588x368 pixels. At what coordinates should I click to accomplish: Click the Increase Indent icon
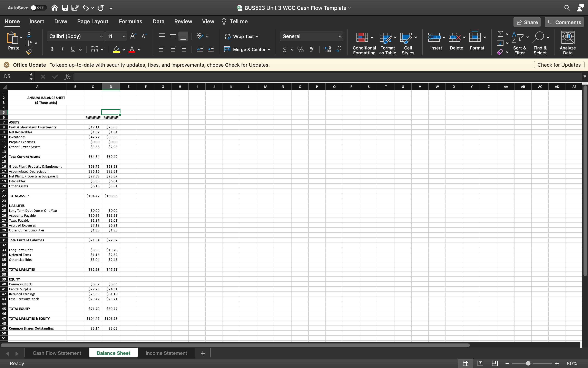[x=211, y=49]
